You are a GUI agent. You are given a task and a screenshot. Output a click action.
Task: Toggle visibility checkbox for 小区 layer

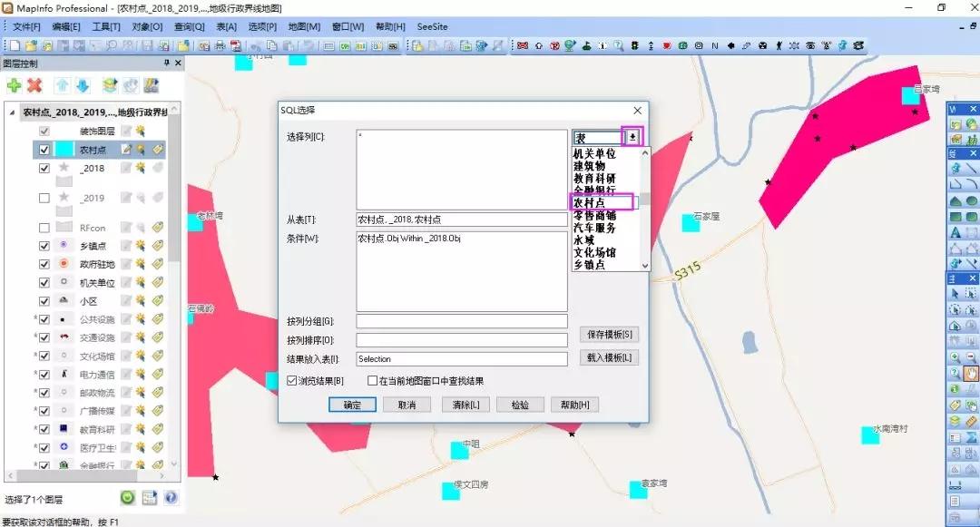44,301
